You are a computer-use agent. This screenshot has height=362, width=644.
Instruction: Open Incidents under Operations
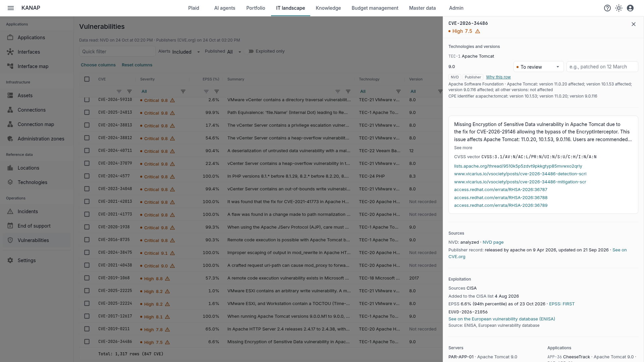37,212
